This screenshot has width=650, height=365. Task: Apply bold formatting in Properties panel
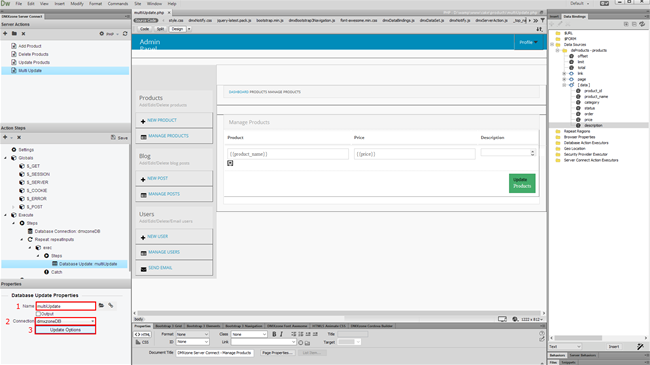pyautogui.click(x=274, y=334)
